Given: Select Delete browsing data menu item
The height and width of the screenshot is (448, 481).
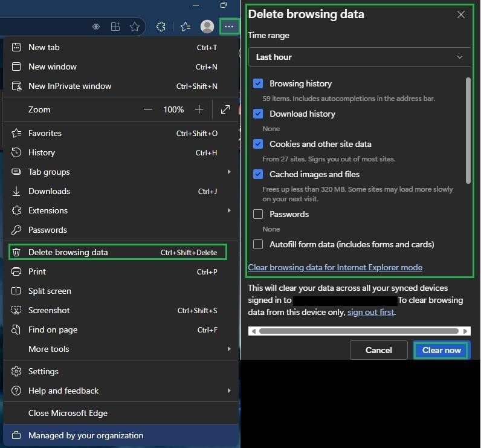Looking at the screenshot, I should 118,252.
